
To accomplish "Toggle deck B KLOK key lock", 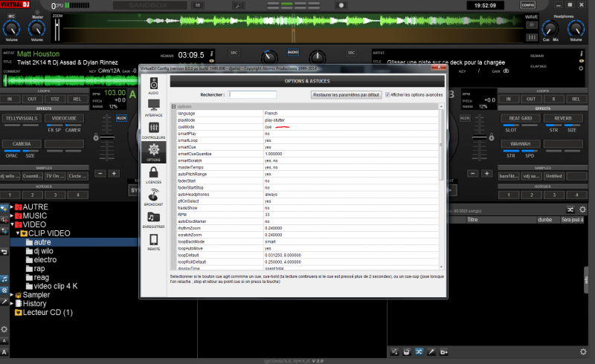I will [466, 118].
